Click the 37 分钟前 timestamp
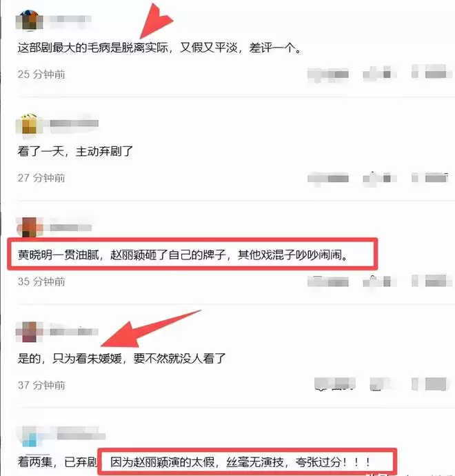455x476 pixels. 41,385
